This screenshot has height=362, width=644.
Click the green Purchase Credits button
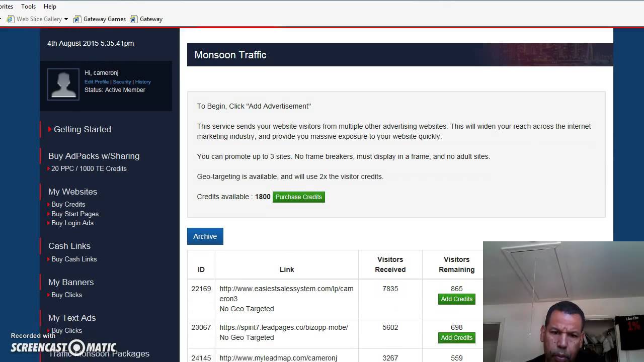[x=299, y=197]
